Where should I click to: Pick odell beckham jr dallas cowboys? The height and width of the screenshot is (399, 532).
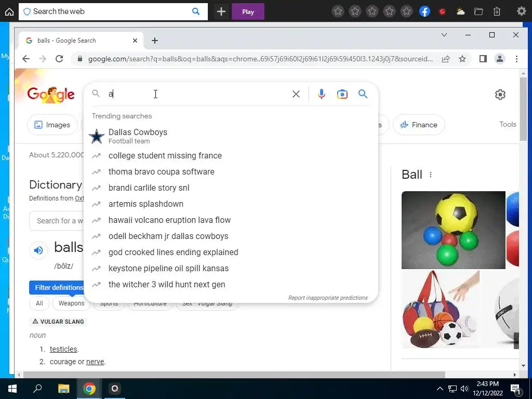point(231,236)
